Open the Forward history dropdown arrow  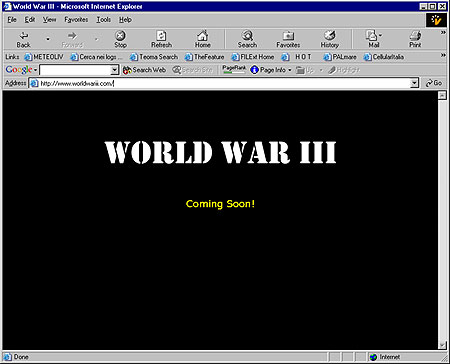click(96, 39)
